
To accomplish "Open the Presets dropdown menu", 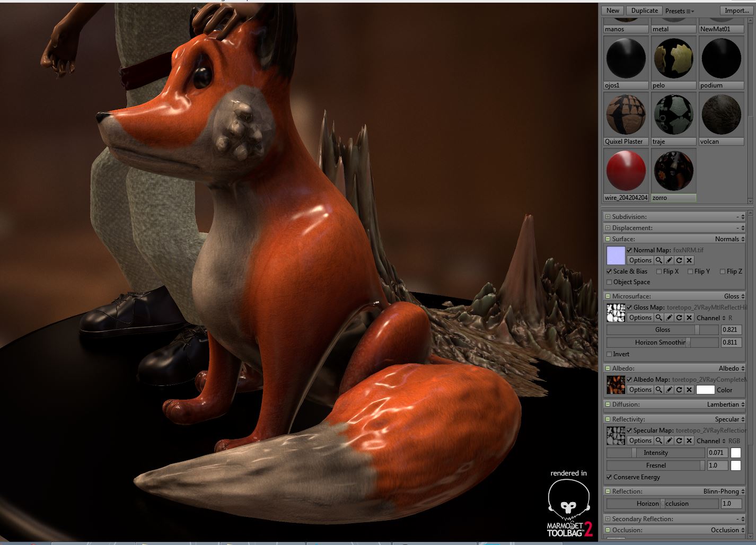I will [679, 11].
